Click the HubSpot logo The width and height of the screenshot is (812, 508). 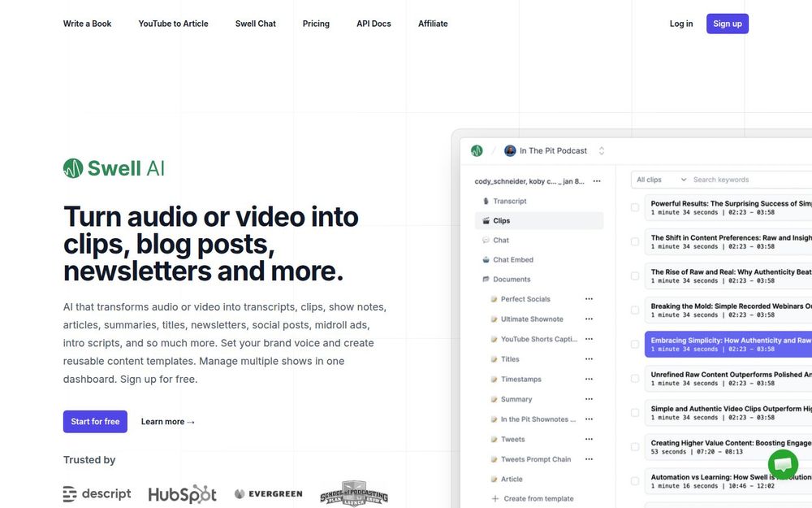[182, 494]
